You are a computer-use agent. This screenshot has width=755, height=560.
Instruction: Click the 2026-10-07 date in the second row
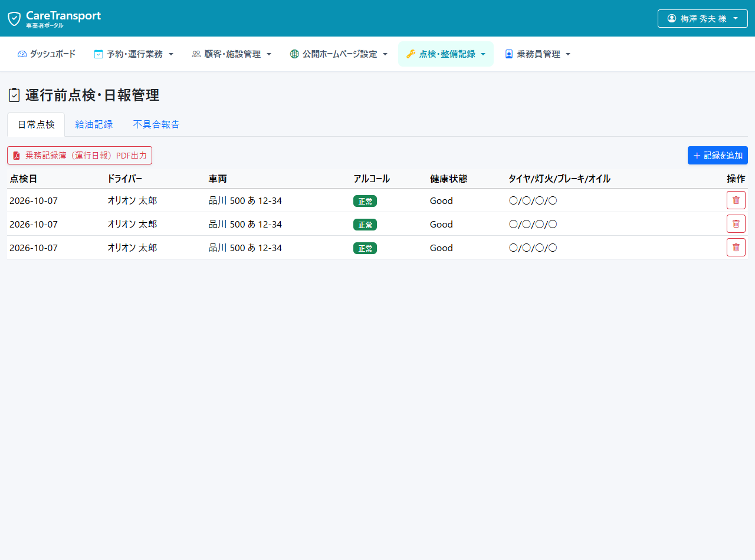click(34, 224)
